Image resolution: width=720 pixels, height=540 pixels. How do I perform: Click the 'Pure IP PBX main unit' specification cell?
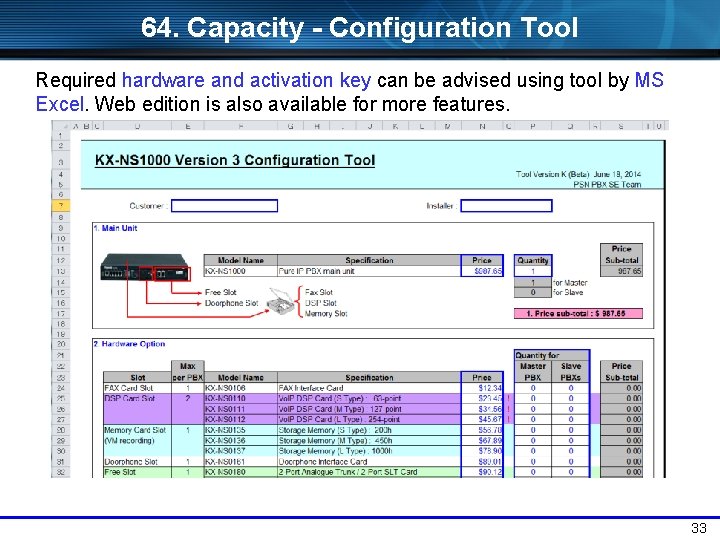369,271
